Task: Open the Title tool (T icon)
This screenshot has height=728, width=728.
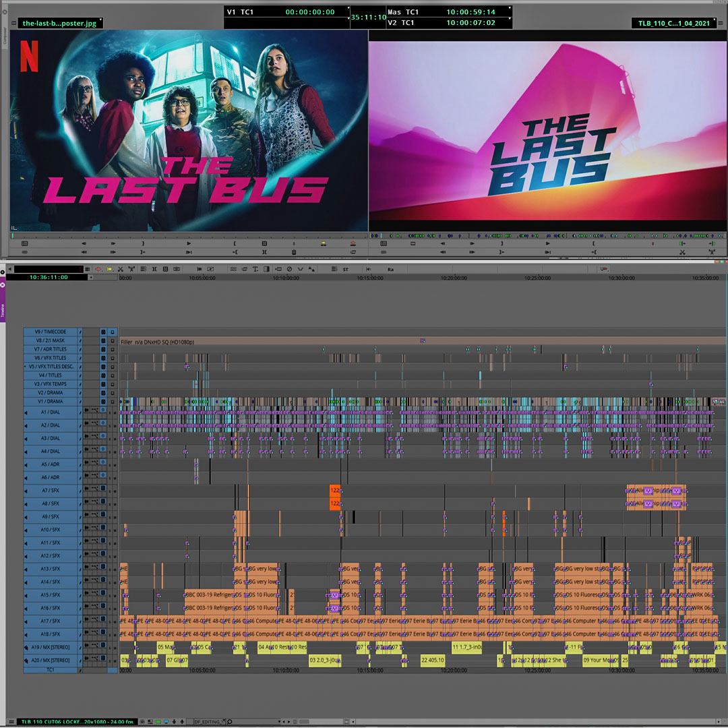Action: [x=255, y=269]
